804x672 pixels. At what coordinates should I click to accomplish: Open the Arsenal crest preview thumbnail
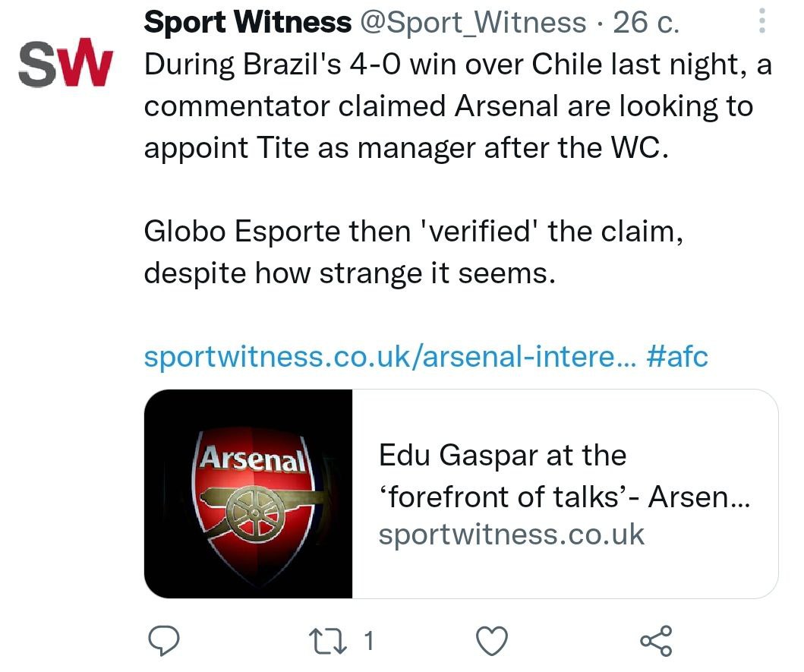click(249, 494)
